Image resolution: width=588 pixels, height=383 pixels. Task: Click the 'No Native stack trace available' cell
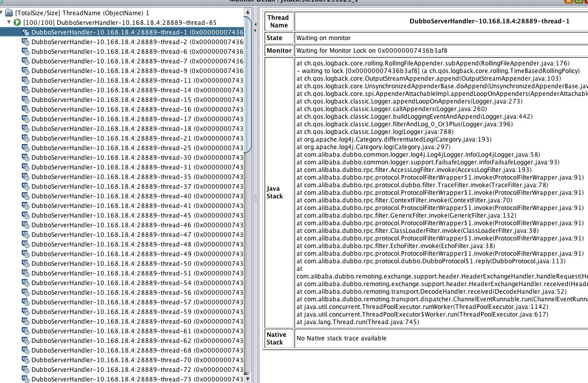[341, 338]
